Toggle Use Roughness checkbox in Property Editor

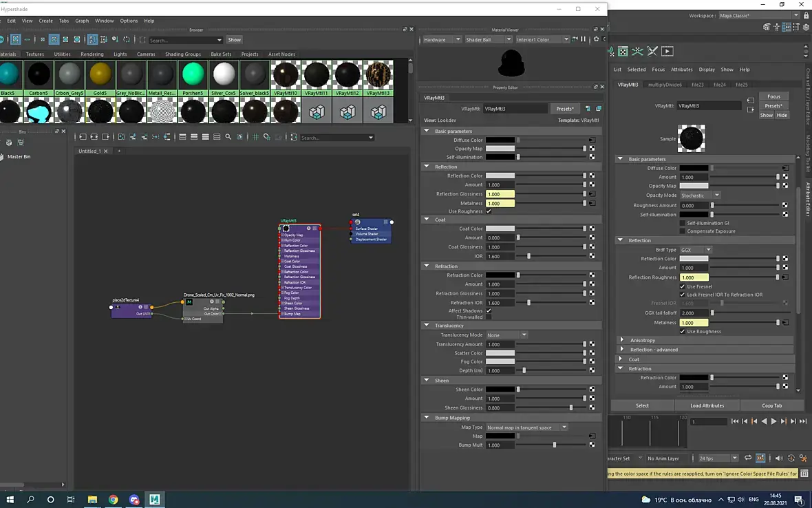pos(489,211)
